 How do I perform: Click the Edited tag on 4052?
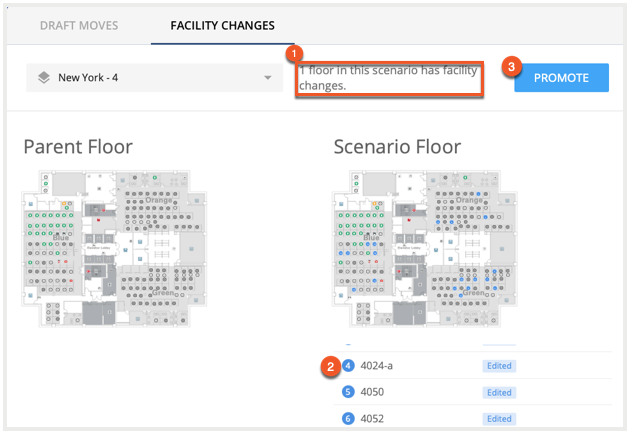(x=499, y=419)
